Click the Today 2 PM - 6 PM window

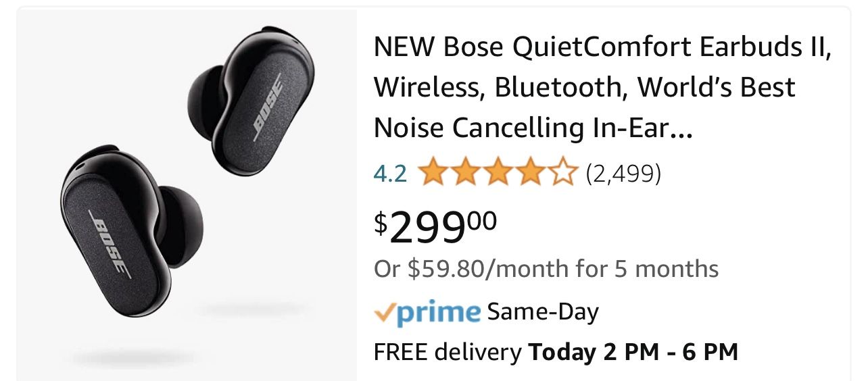click(x=633, y=352)
